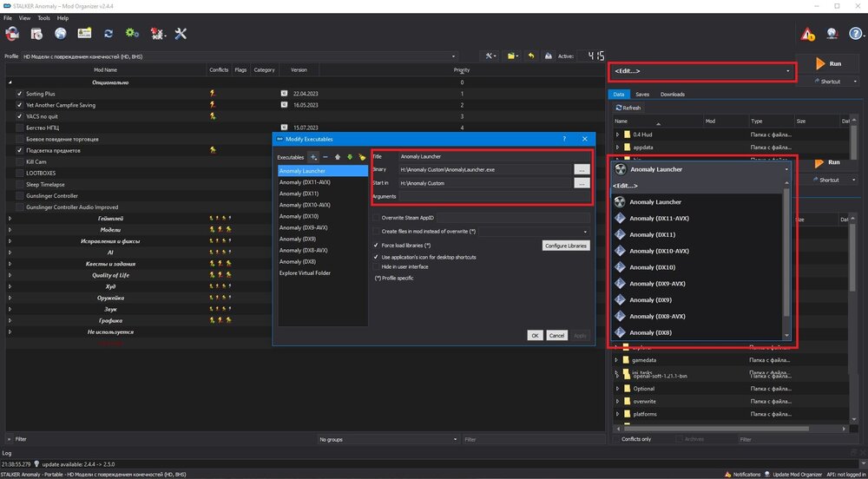Click the Configure Libraries button
Screen dimensions: 868x479
tap(566, 246)
